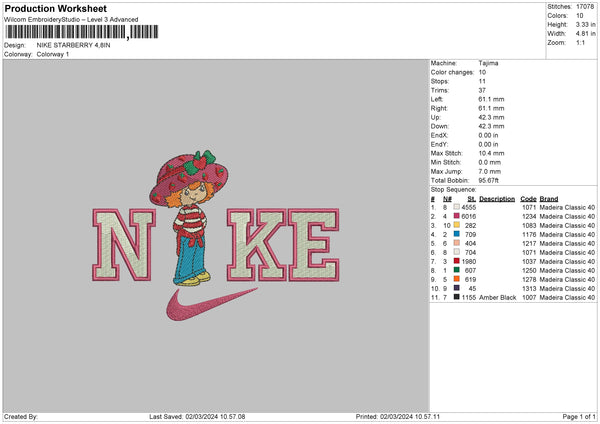Click the 'Production Worksheet' title
Viewport: 600px width, 424px height.
point(56,8)
